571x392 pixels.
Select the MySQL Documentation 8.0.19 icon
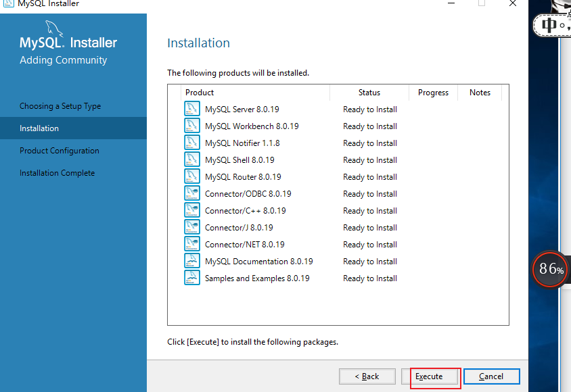(193, 261)
